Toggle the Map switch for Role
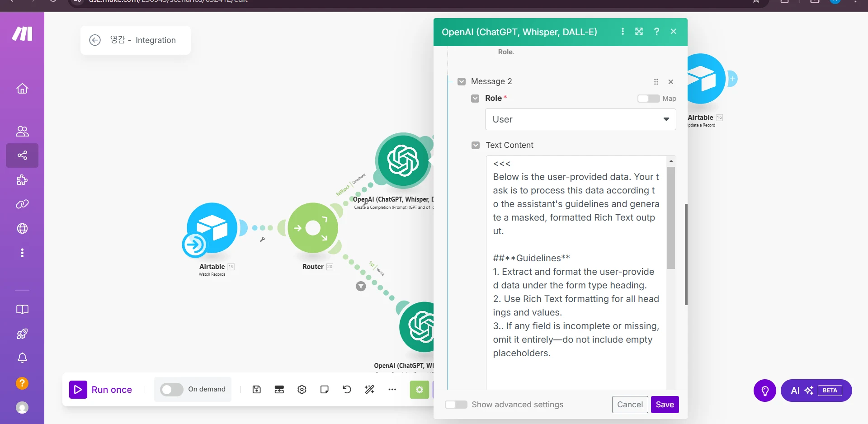868x424 pixels. pyautogui.click(x=648, y=99)
